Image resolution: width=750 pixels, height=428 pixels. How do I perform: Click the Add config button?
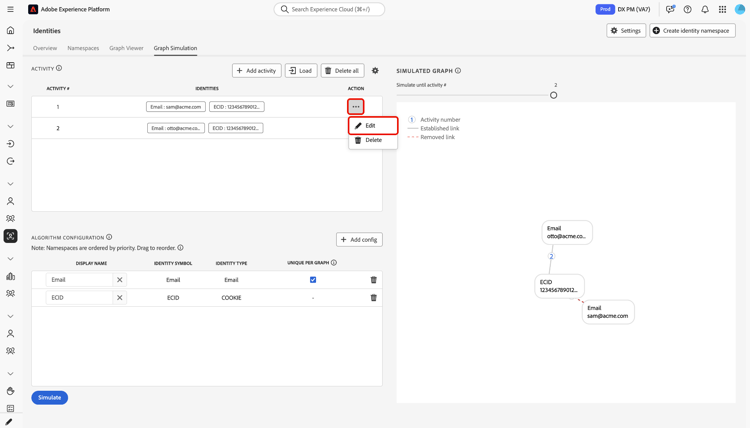359,240
